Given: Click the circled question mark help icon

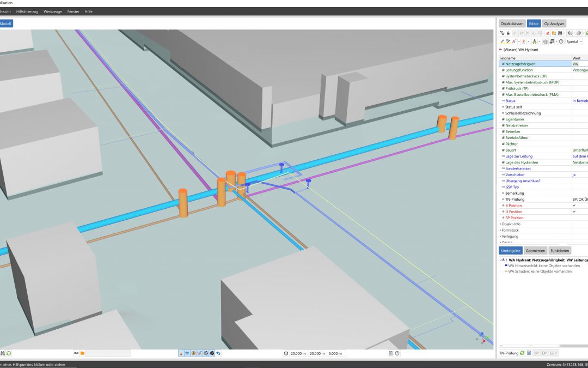Looking at the screenshot, I should point(561,41).
